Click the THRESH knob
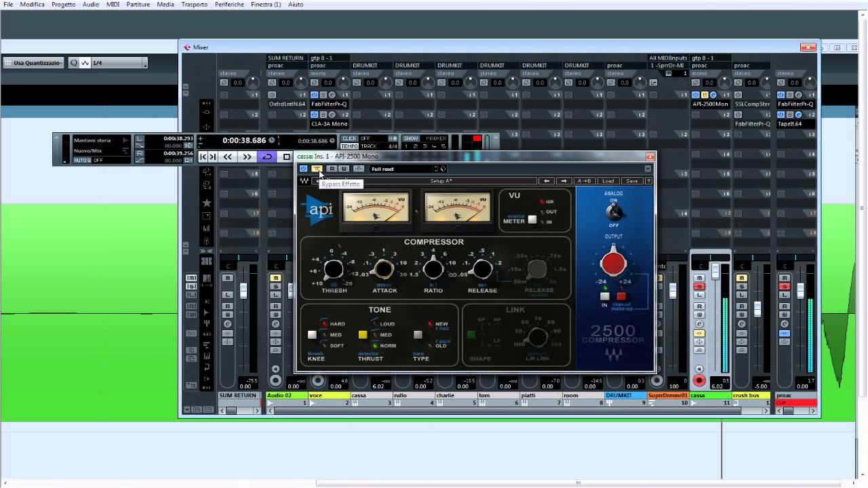 tap(334, 270)
